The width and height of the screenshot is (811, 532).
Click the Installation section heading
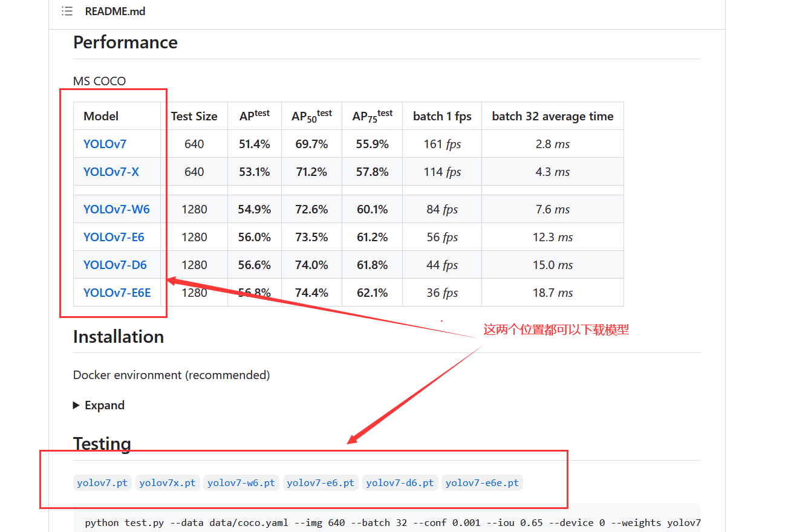[x=118, y=337]
